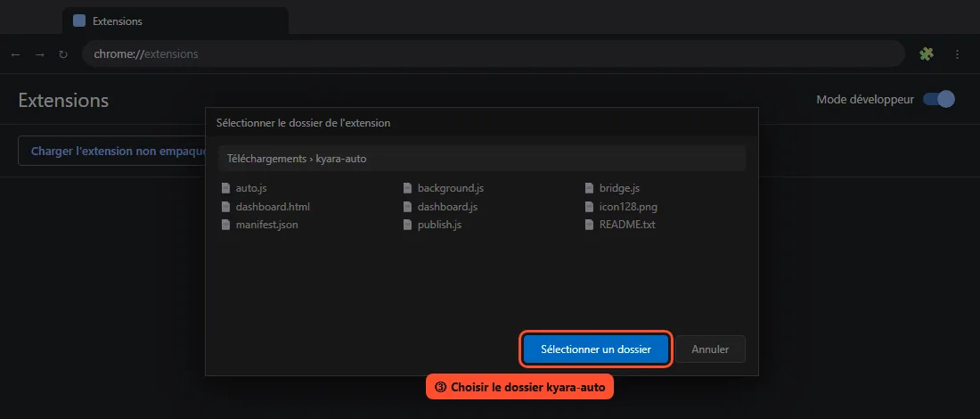Select the background.js file name

pyautogui.click(x=451, y=187)
